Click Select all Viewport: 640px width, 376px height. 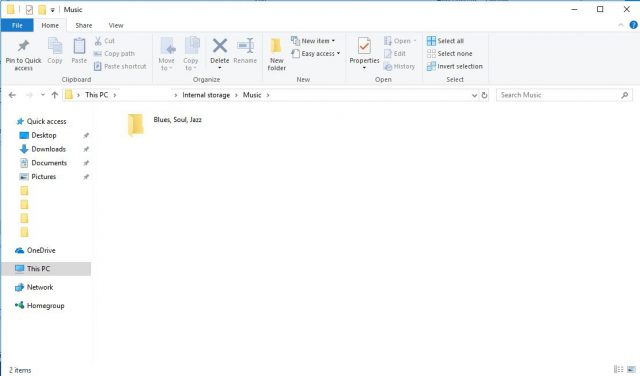[x=445, y=41]
